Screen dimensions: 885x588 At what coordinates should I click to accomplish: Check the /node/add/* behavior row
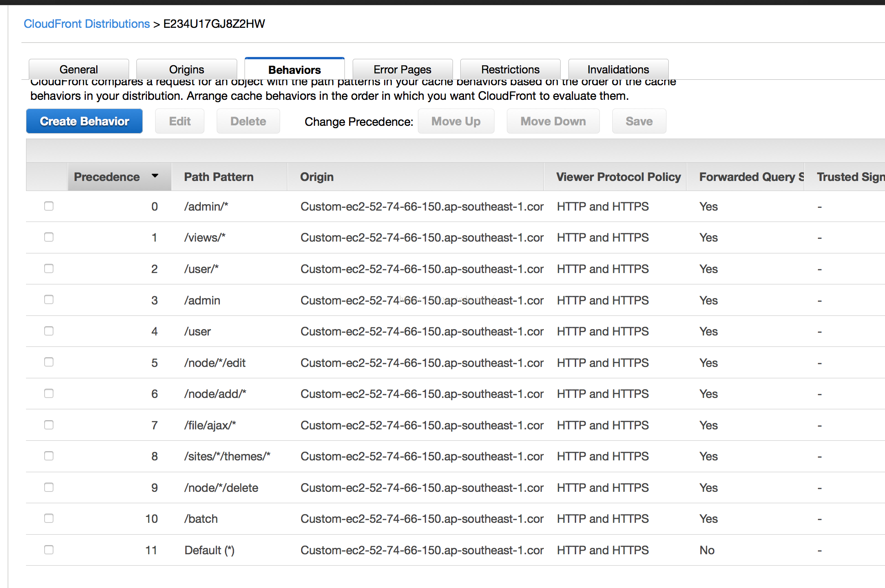(x=49, y=393)
